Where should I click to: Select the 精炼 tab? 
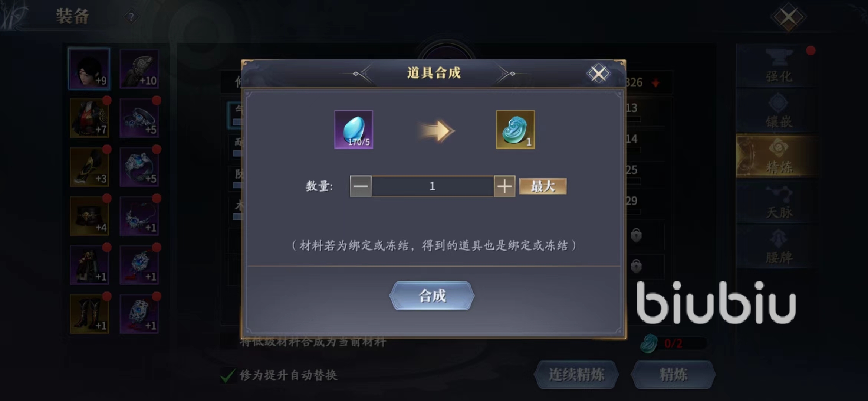click(779, 156)
